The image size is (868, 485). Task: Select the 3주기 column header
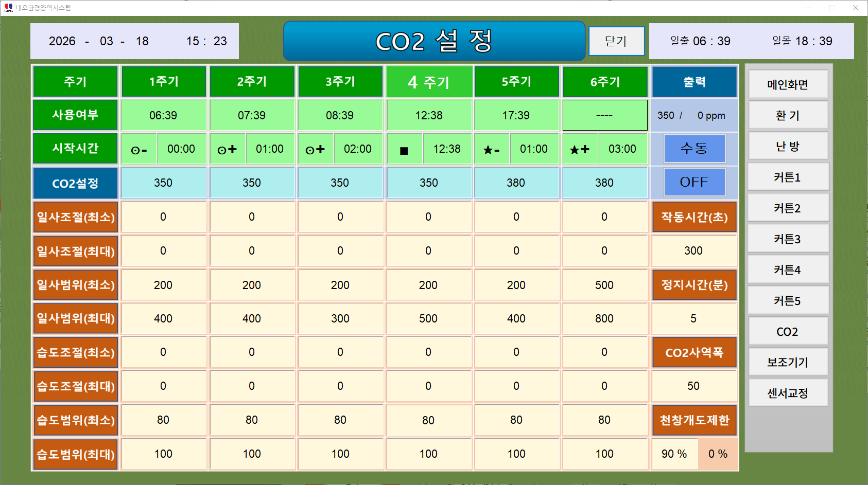point(340,81)
